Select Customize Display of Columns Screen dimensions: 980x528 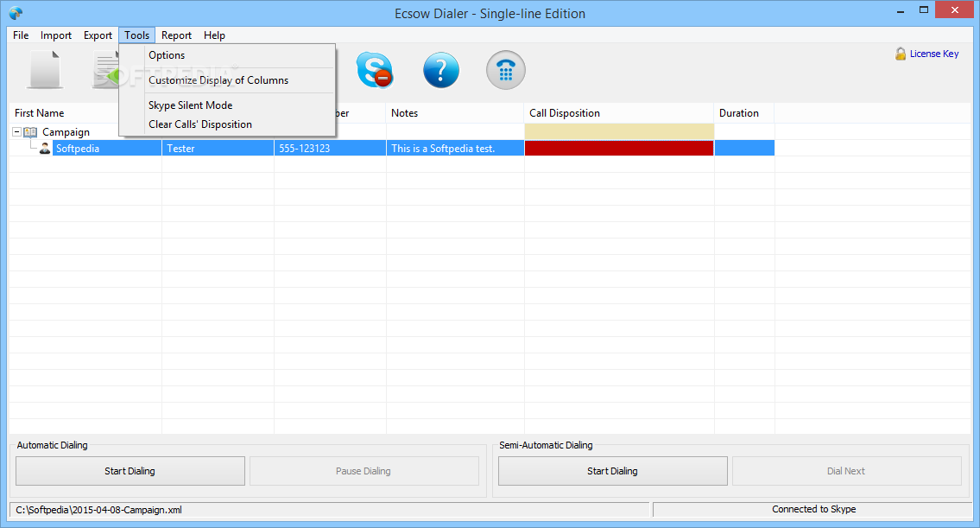(x=227, y=80)
